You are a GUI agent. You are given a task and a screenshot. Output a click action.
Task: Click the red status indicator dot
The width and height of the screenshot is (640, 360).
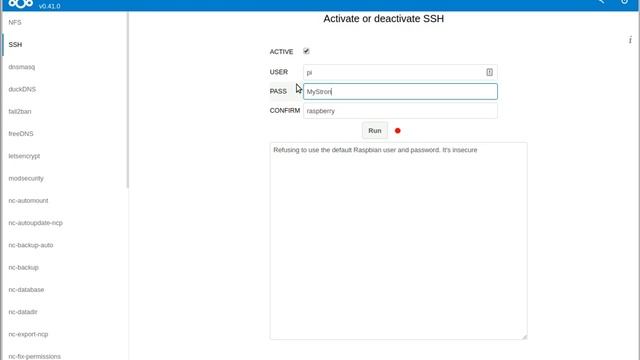click(x=398, y=131)
